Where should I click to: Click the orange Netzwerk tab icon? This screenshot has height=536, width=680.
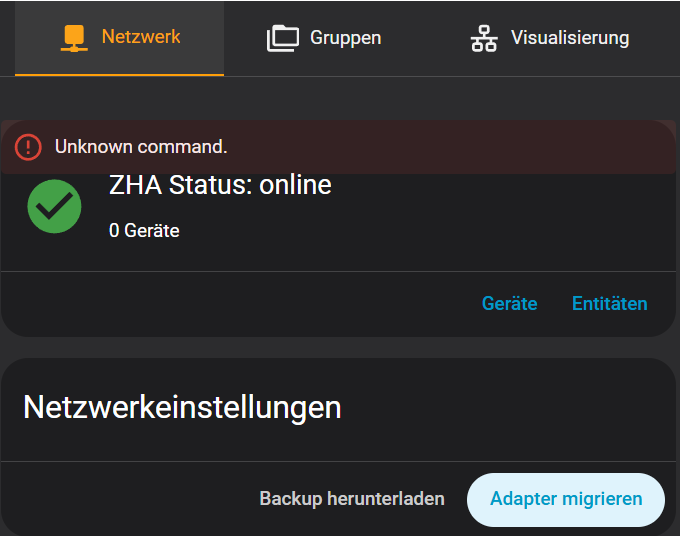pos(73,38)
